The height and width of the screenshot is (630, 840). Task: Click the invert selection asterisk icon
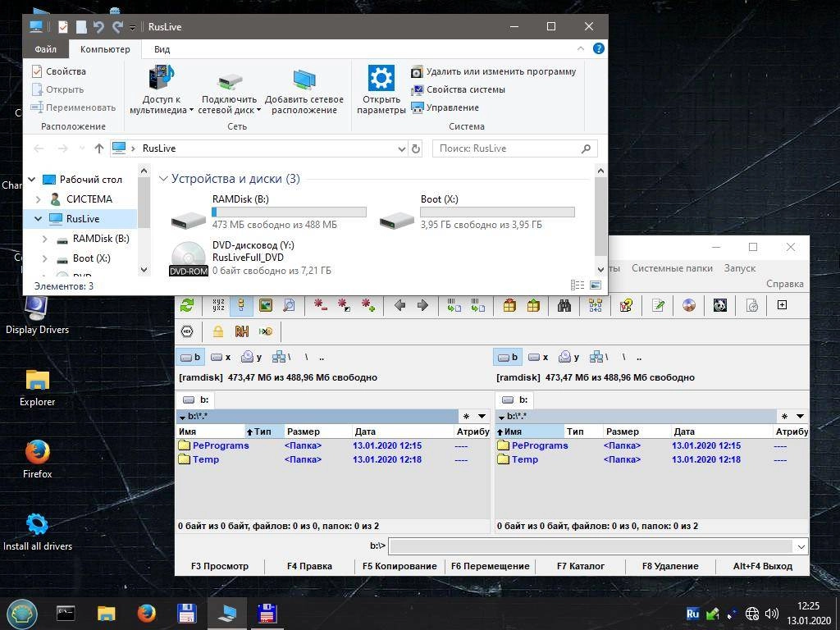point(344,305)
